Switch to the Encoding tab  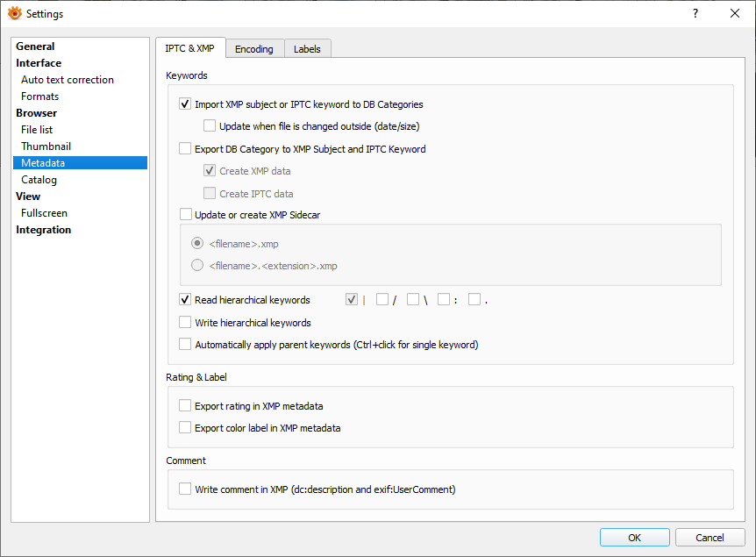[x=254, y=49]
